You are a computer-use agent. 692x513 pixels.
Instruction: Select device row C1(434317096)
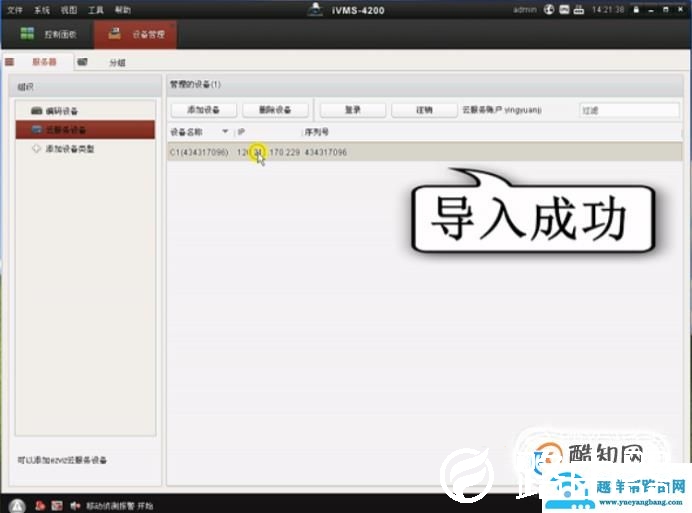424,152
